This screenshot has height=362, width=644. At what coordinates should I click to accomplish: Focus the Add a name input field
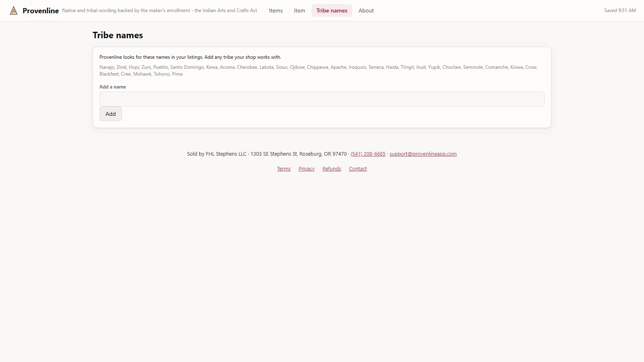[322, 99]
